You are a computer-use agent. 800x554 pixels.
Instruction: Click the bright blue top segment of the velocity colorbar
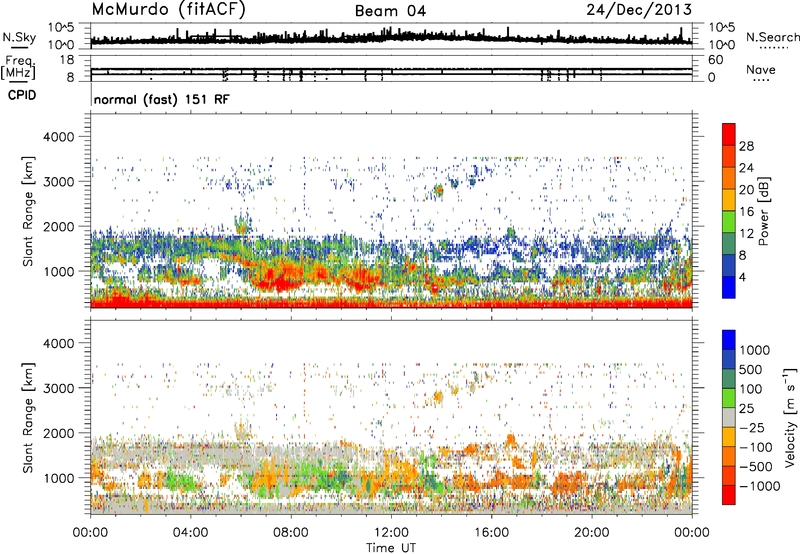point(729,339)
